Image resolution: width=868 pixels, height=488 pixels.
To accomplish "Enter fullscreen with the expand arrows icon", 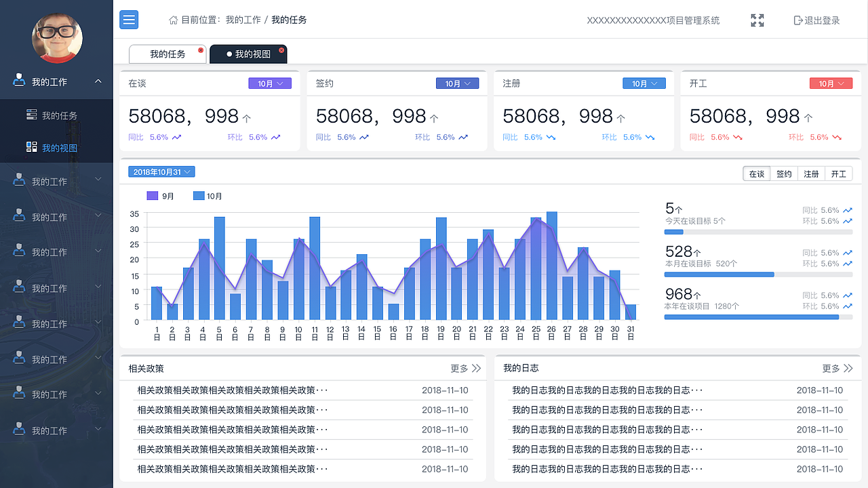I will click(x=757, y=20).
